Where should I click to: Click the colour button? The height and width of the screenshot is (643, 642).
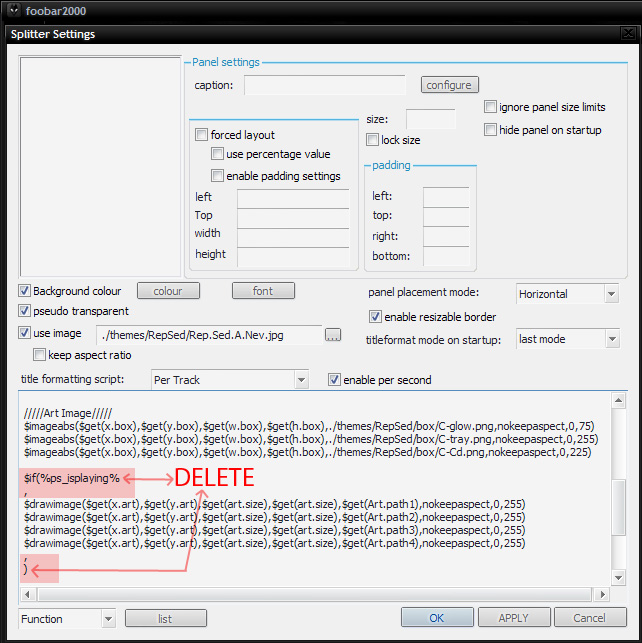pyautogui.click(x=168, y=291)
